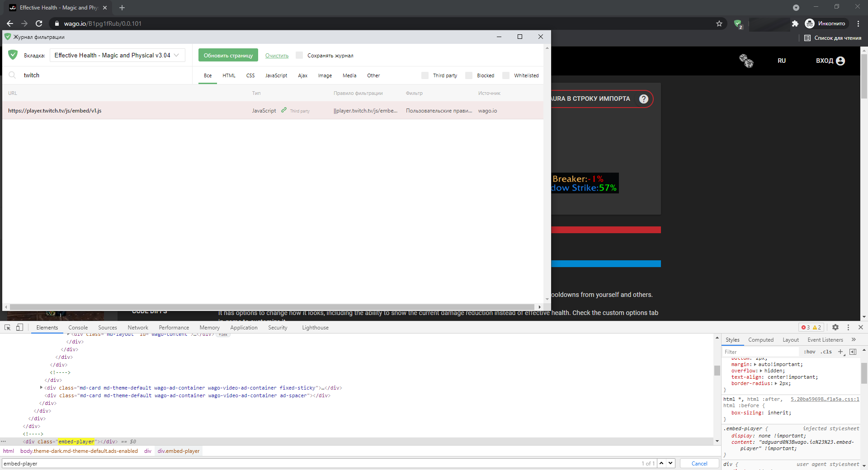Click the 'Очистить' link in the filtering log
The image size is (868, 470).
(277, 56)
